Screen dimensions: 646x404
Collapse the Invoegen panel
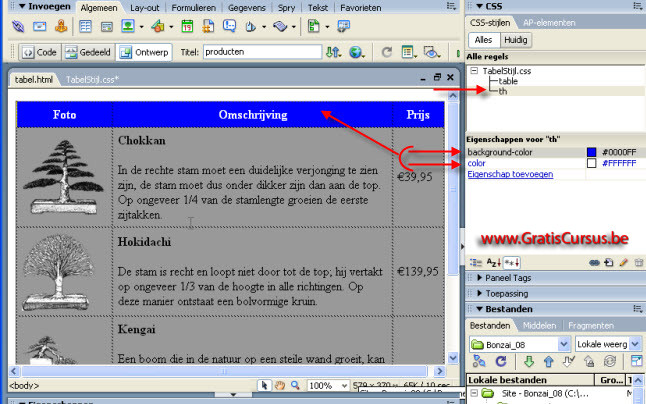pos(22,6)
